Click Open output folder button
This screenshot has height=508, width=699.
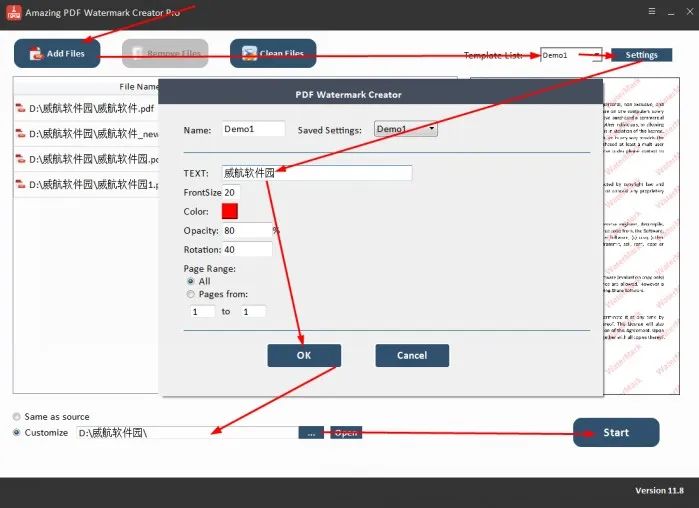[346, 433]
